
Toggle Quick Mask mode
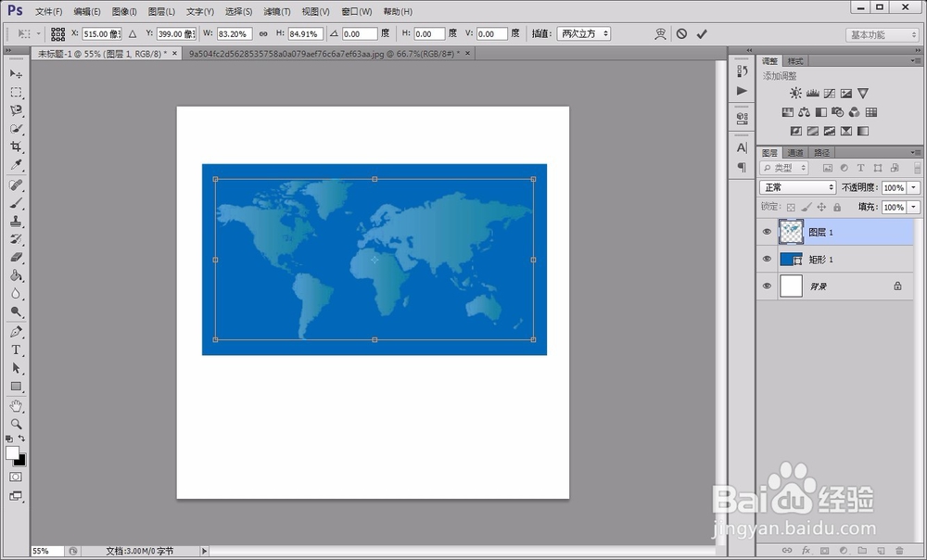16,477
